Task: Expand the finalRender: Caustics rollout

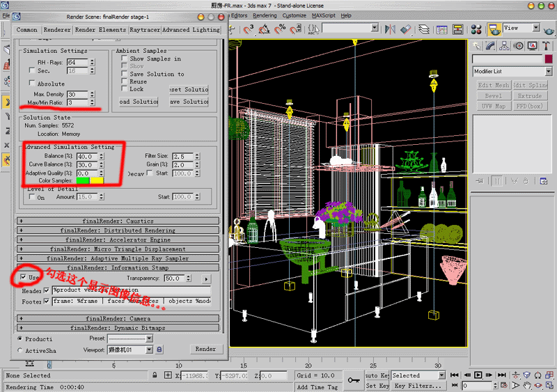Action: [x=117, y=221]
